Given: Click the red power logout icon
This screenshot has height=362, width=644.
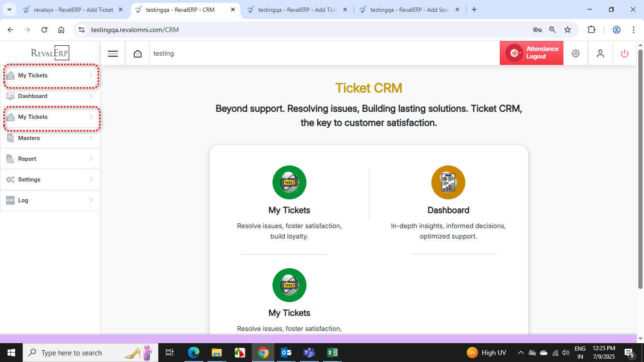Looking at the screenshot, I should pyautogui.click(x=625, y=54).
